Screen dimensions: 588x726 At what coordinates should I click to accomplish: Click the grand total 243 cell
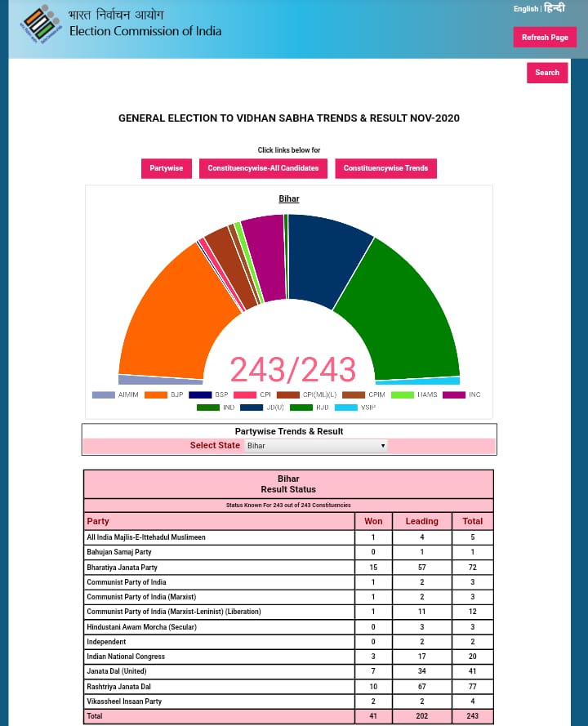(472, 716)
